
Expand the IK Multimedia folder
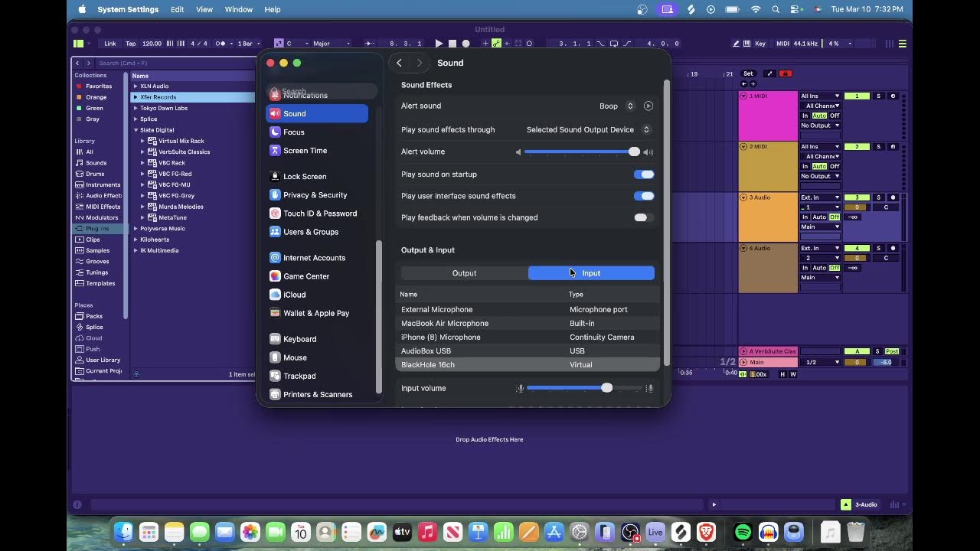(136, 250)
